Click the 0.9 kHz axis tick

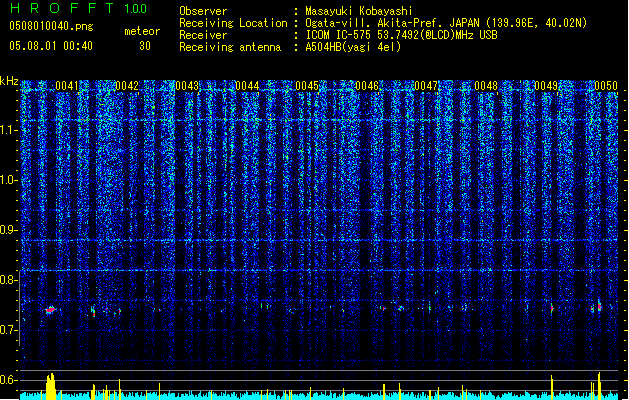tap(8, 230)
